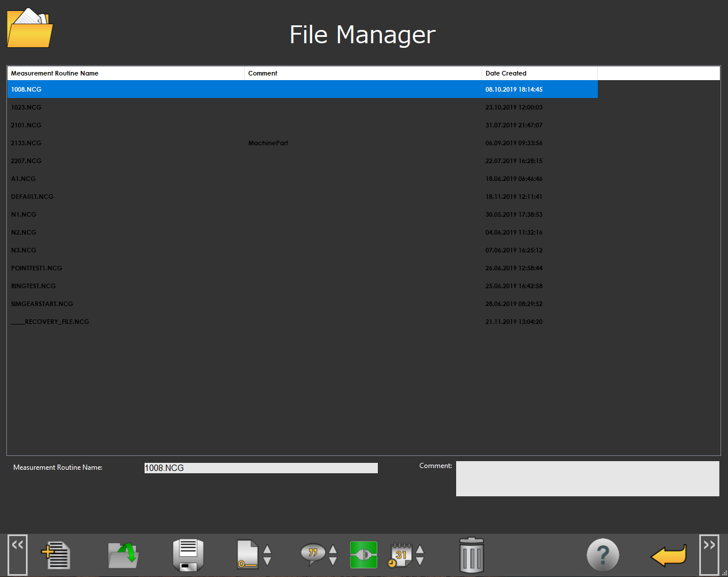Save using the floppy disk icon
This screenshot has height=577, width=728.
click(x=188, y=555)
